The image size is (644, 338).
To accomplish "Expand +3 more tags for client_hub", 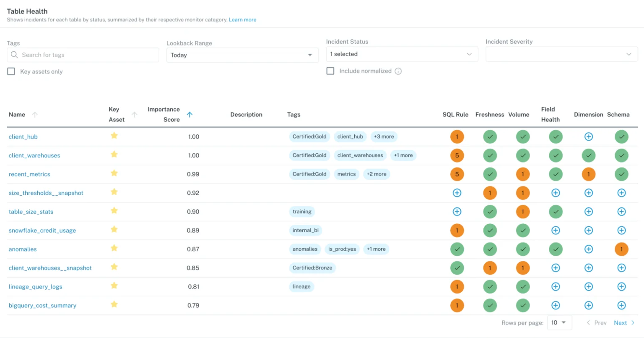I will [384, 136].
